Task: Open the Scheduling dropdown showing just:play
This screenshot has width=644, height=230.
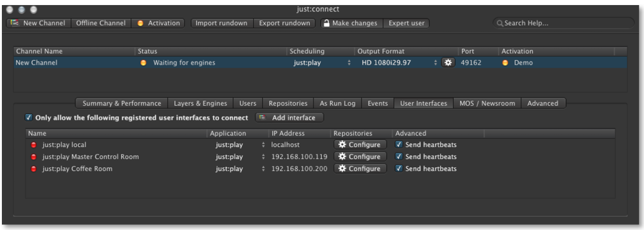Action: click(x=322, y=63)
